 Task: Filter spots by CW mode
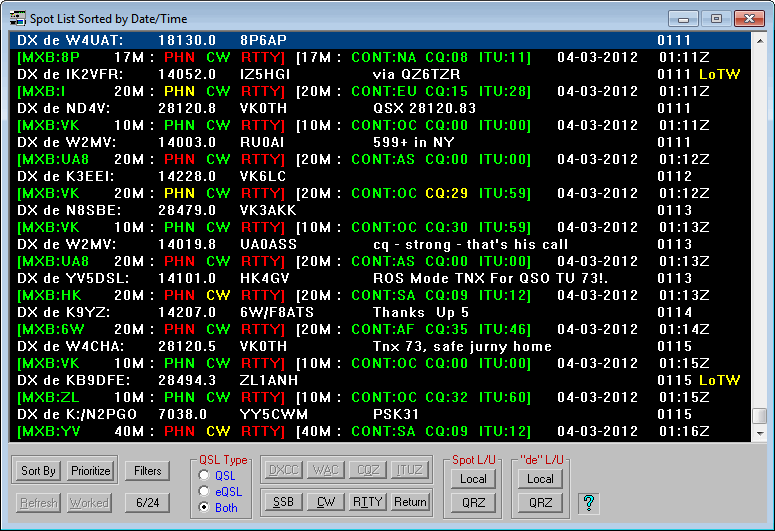coord(324,502)
